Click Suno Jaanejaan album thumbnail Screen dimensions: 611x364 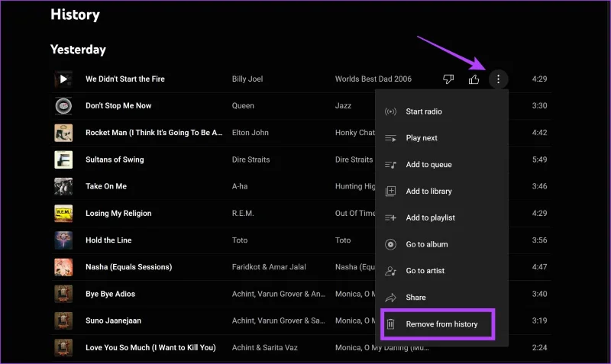(x=63, y=321)
